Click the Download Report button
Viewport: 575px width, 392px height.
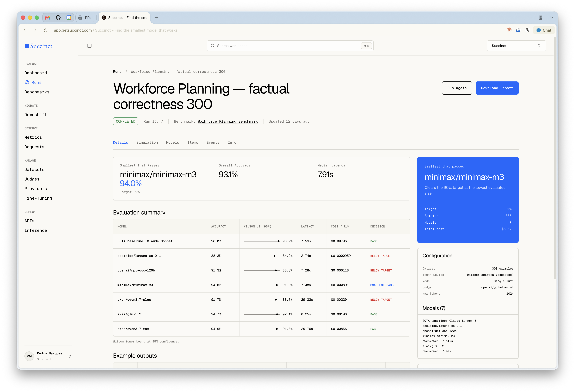click(497, 88)
